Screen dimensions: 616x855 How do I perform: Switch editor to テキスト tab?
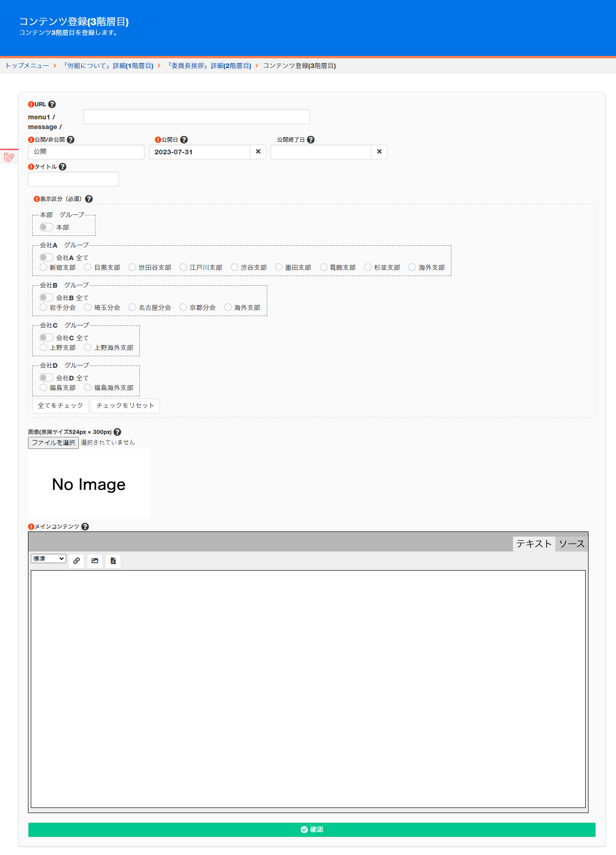[x=534, y=544]
